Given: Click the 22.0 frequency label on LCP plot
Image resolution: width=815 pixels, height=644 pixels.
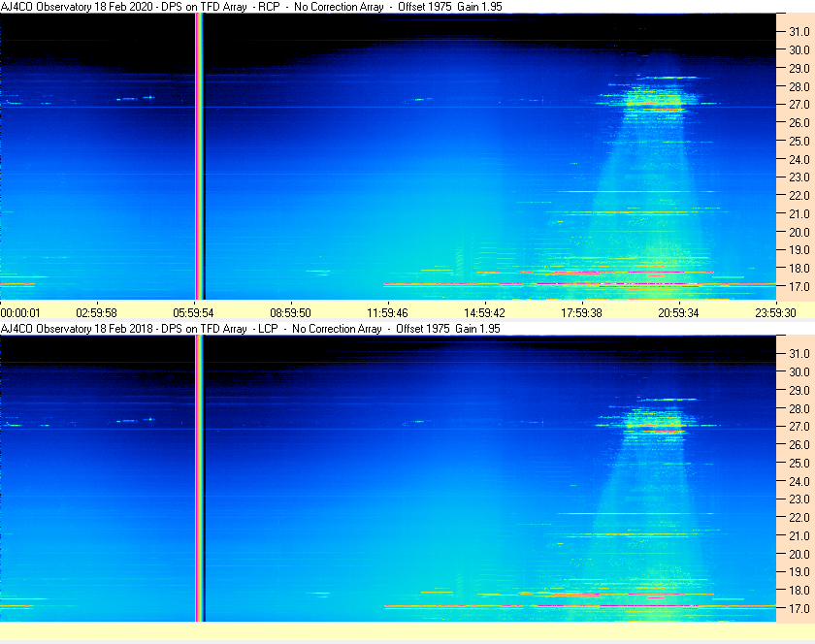Looking at the screenshot, I should [799, 518].
